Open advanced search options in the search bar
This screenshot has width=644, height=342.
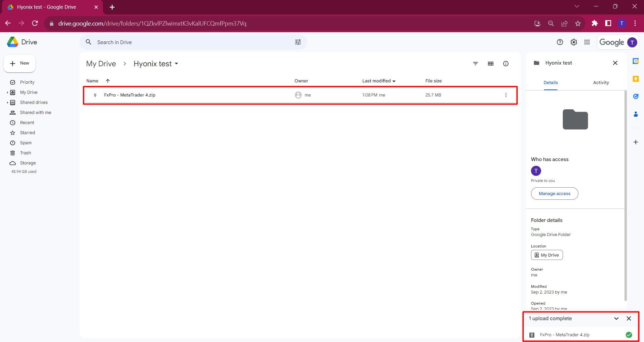(x=298, y=42)
